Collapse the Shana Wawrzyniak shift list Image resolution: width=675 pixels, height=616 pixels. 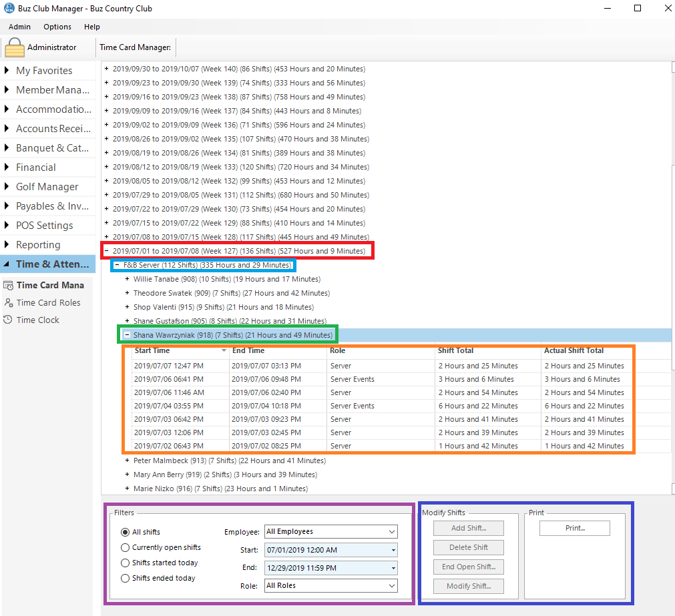(x=127, y=335)
